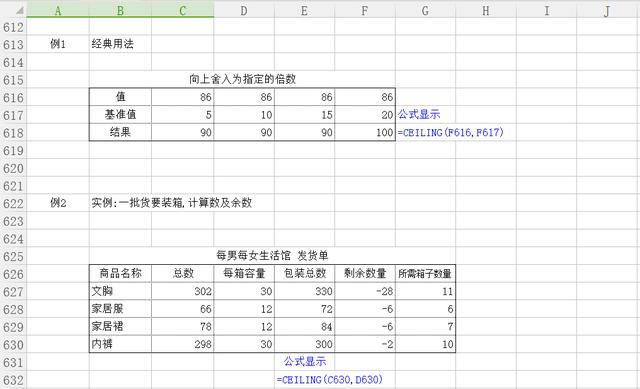Viewport: 640px width, 389px height.
Task: Select the result cell showing 100
Action: click(365, 133)
